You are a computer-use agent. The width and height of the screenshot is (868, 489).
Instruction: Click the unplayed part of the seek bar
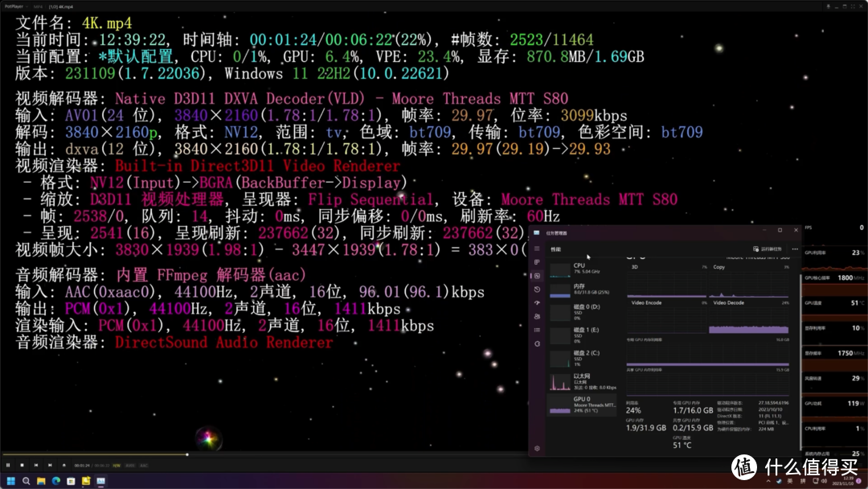click(357, 454)
